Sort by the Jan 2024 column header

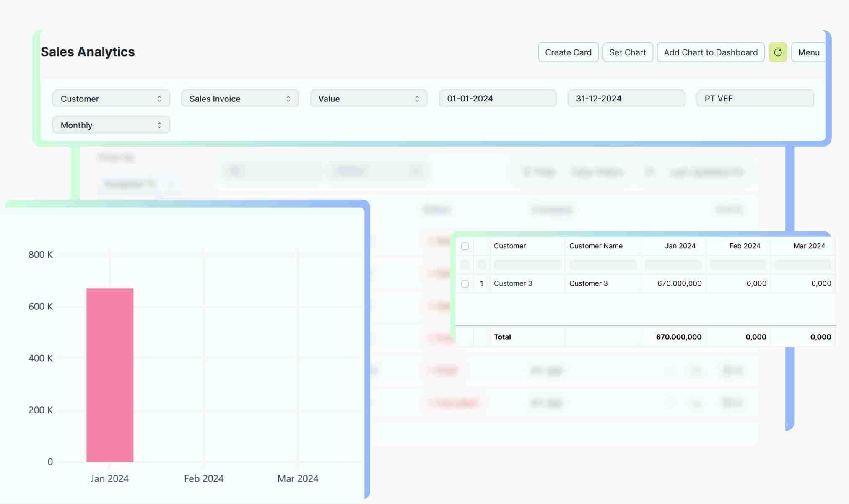(680, 246)
